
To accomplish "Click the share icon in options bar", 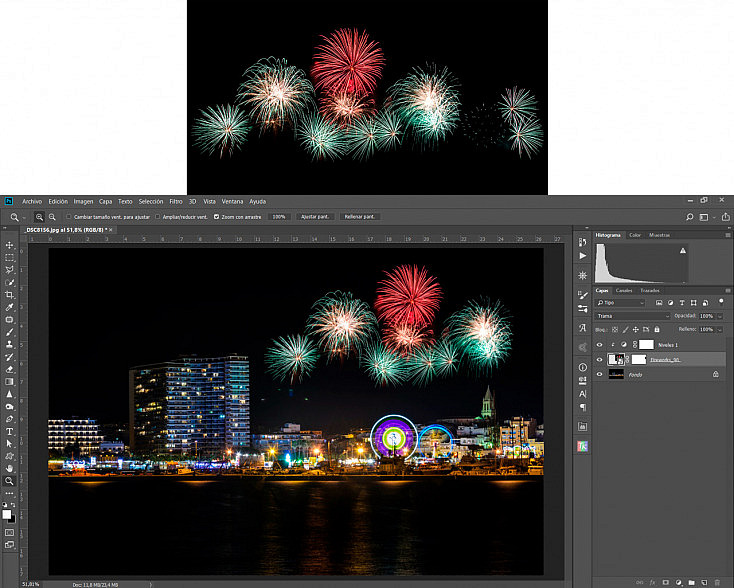I will tap(726, 217).
